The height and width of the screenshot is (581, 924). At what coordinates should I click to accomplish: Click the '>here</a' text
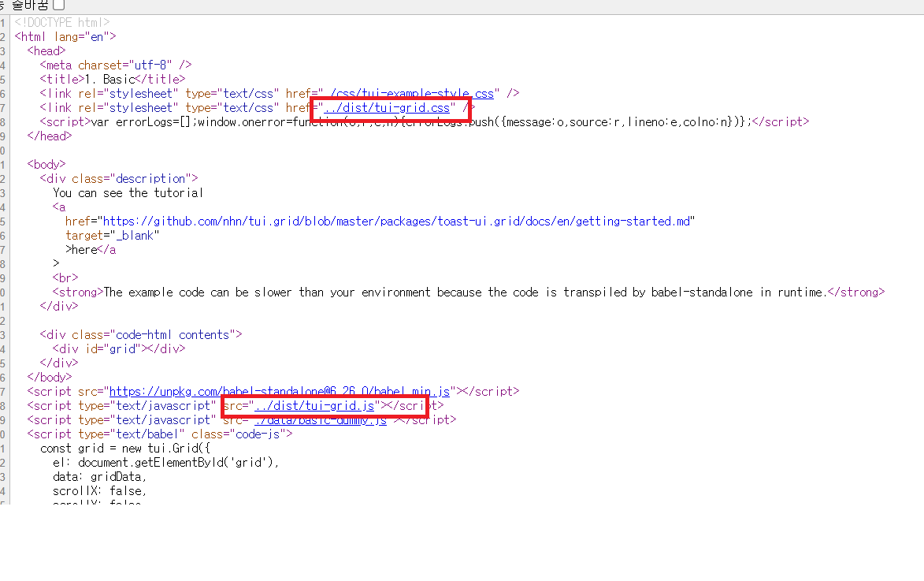[91, 249]
